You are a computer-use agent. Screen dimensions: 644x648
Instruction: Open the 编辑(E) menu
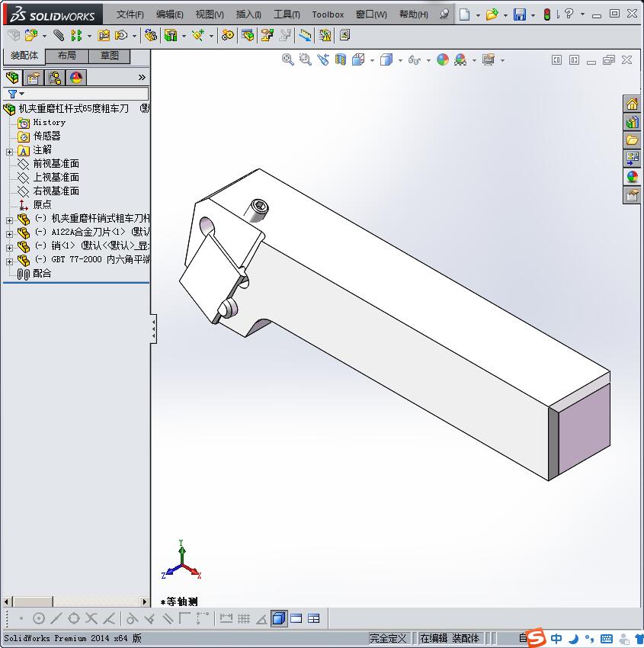click(x=170, y=14)
